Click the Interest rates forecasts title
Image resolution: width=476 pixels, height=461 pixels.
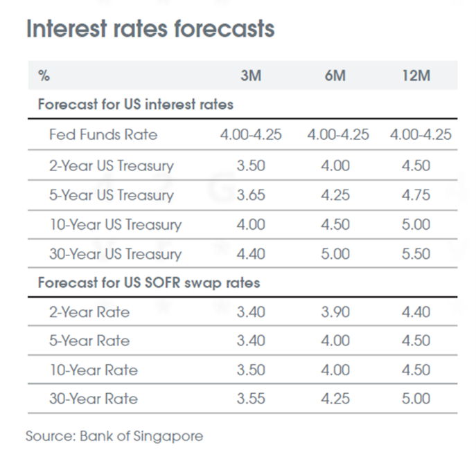[x=150, y=30]
